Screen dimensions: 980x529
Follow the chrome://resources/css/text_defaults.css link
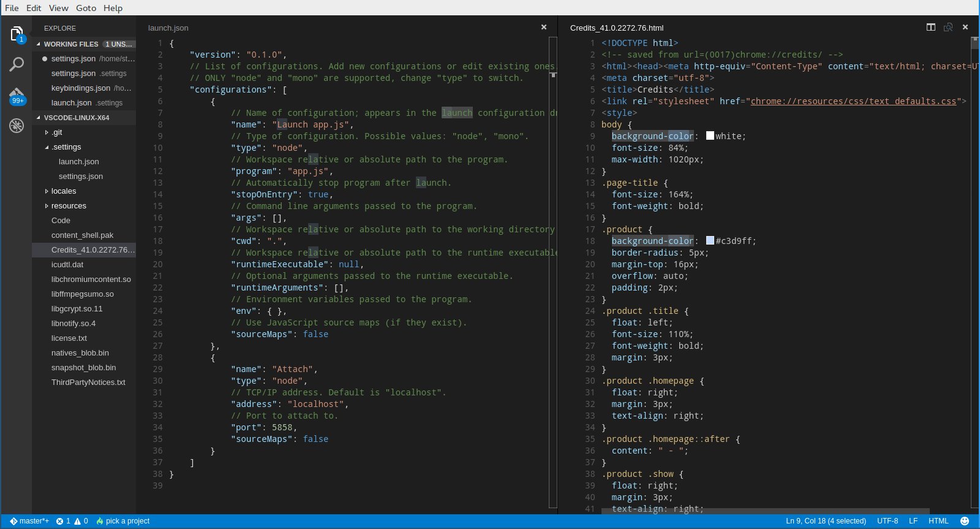tap(853, 101)
